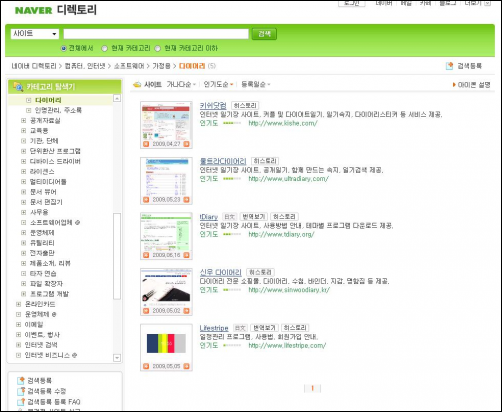The width and height of the screenshot is (502, 412).
Task: Click the green 검색 search button
Action: 264,34
